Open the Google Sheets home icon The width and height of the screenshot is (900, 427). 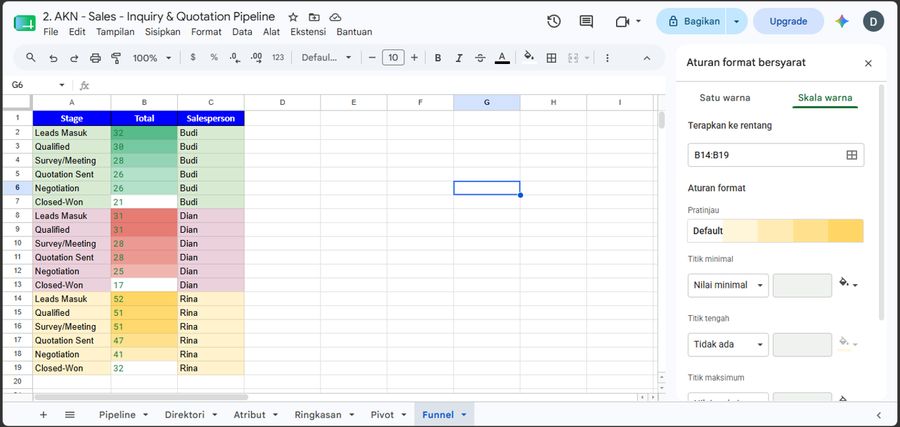[25, 24]
